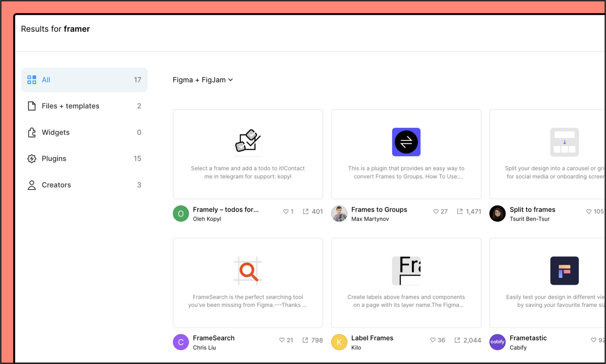606x364 pixels.
Task: Like Frames to Groups via heart icon
Action: click(x=436, y=212)
